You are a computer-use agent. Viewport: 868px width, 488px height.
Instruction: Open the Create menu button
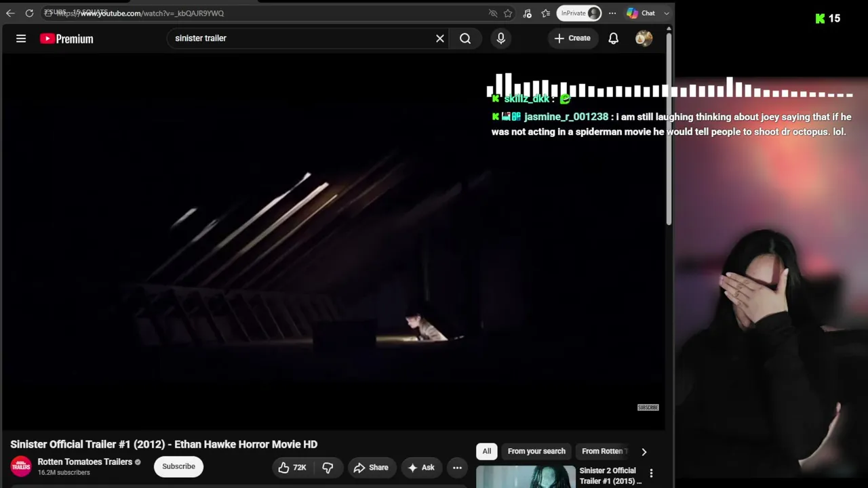pyautogui.click(x=572, y=39)
